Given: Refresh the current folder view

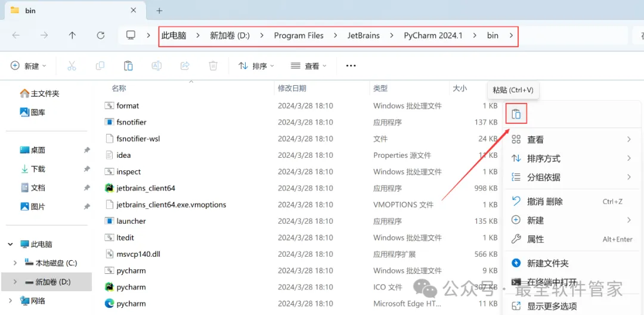Looking at the screenshot, I should point(101,35).
